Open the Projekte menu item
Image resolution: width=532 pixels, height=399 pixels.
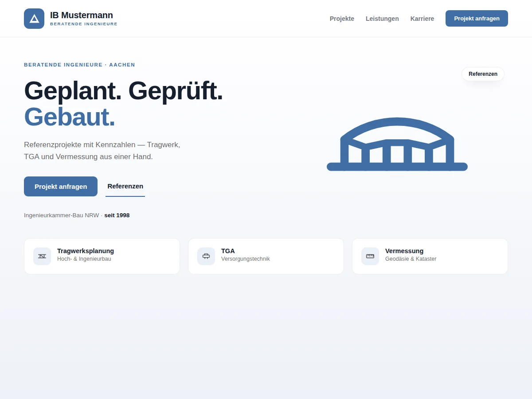coord(342,19)
